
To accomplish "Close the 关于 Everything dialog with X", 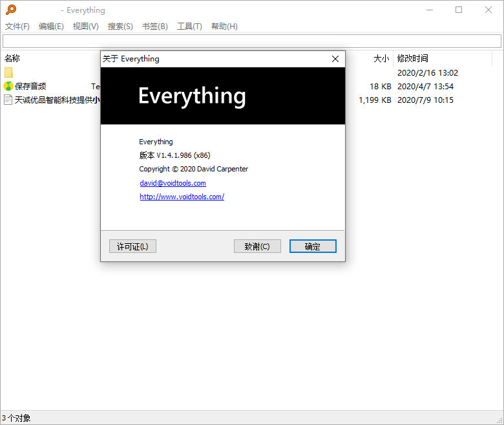I will pyautogui.click(x=335, y=59).
